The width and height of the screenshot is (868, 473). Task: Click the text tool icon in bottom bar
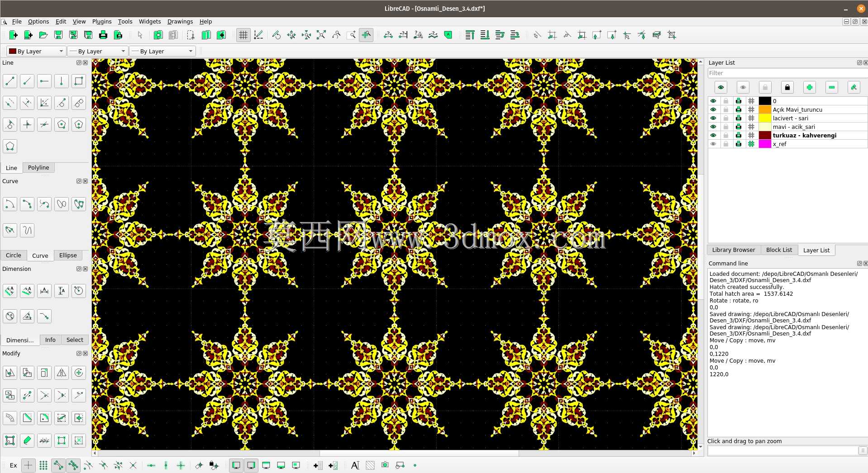(x=355, y=465)
